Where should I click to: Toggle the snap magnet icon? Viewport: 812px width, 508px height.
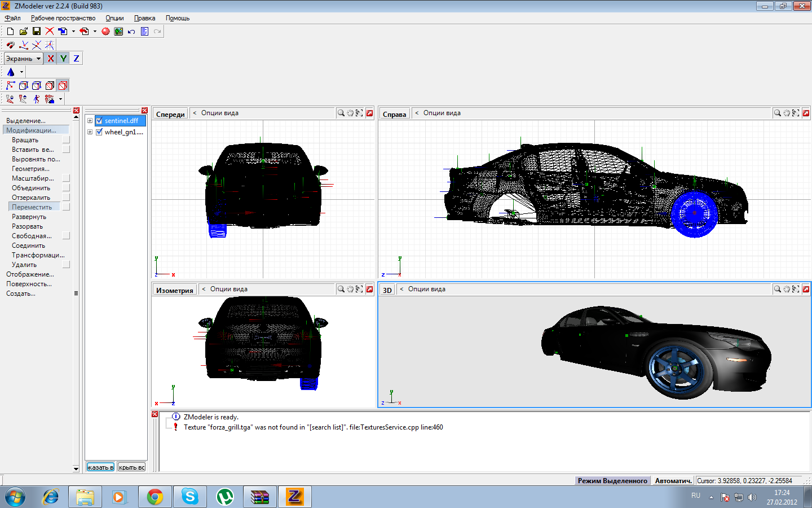click(x=10, y=45)
